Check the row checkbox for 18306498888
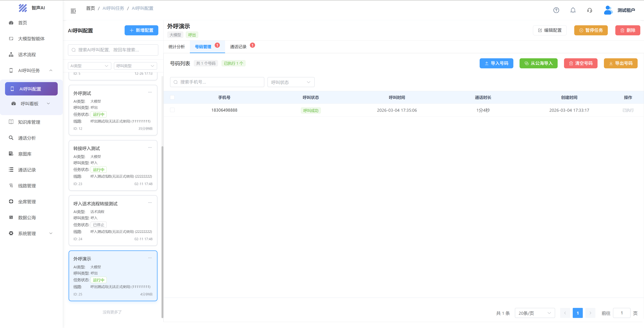This screenshot has height=328, width=644. (x=172, y=110)
